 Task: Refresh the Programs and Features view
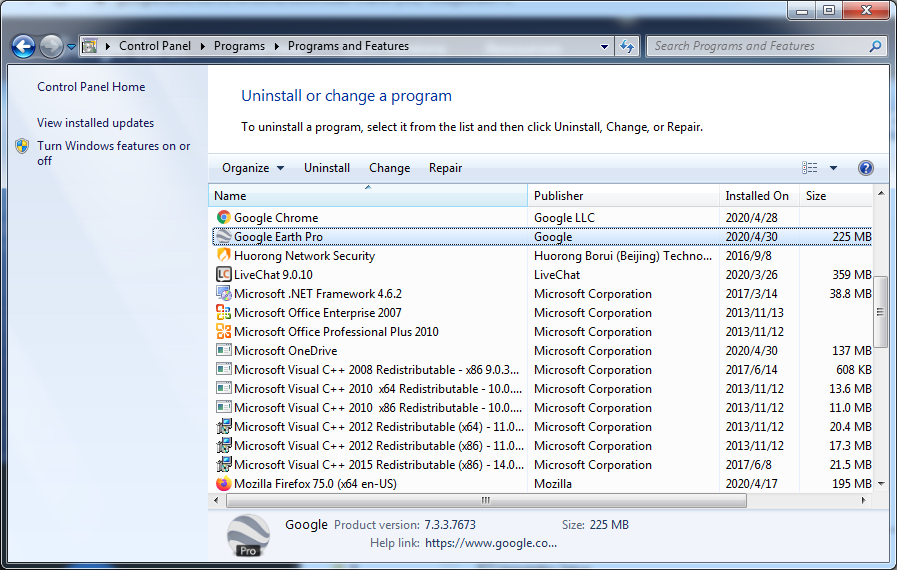[627, 46]
